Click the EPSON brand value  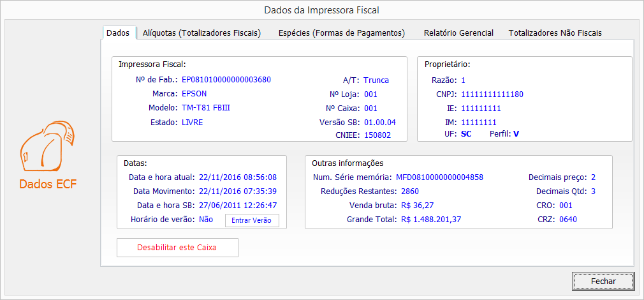coord(194,94)
